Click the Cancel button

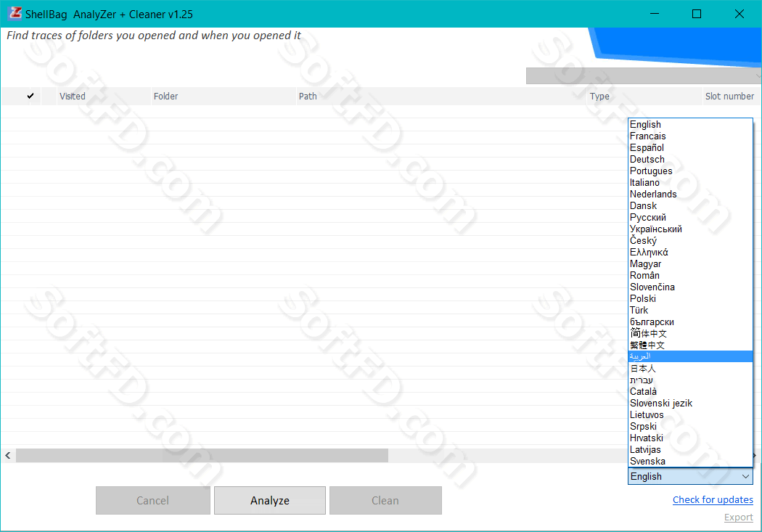tap(152, 500)
